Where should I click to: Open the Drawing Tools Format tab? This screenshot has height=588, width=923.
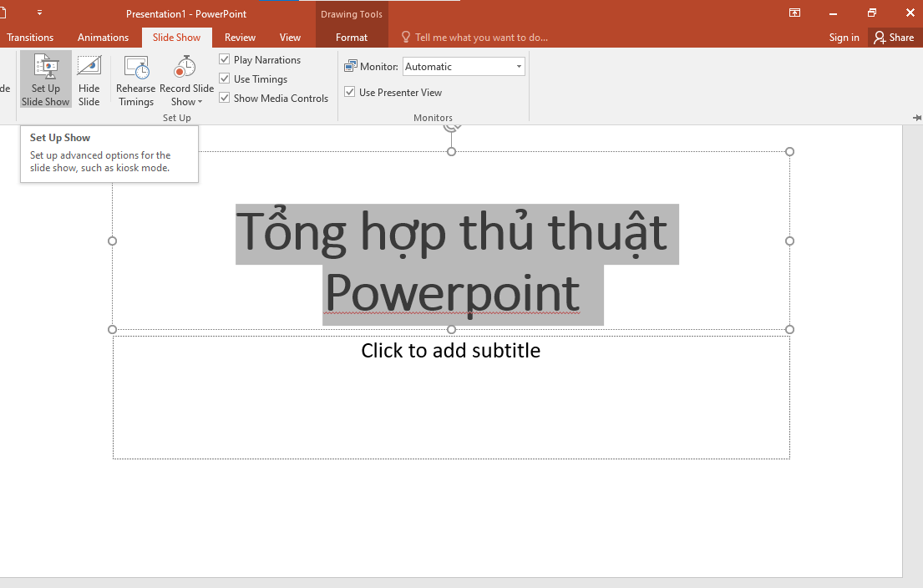coord(352,37)
